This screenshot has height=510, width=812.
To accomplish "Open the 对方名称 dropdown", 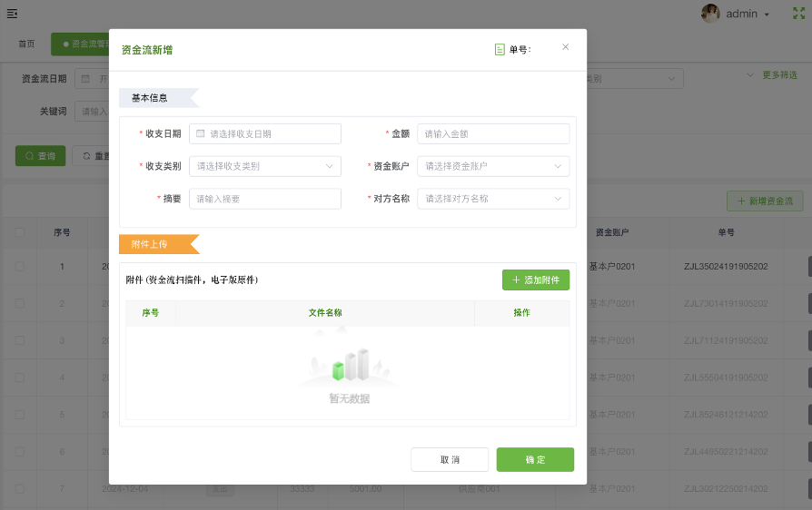I will [493, 199].
